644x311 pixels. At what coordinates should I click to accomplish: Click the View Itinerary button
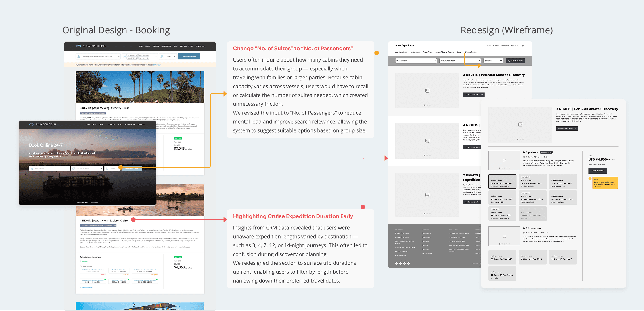pyautogui.click(x=598, y=171)
